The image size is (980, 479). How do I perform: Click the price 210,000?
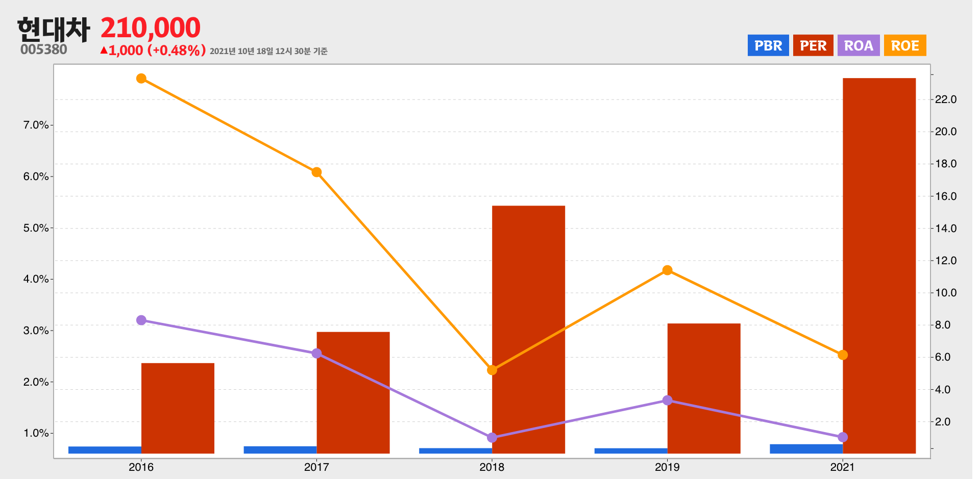tap(151, 28)
